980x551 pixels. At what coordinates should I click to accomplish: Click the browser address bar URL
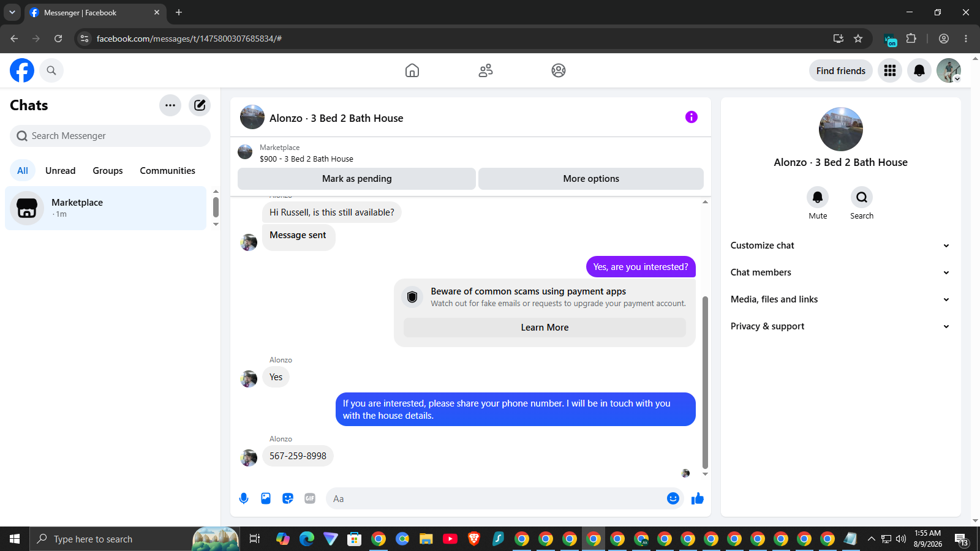[x=189, y=39]
